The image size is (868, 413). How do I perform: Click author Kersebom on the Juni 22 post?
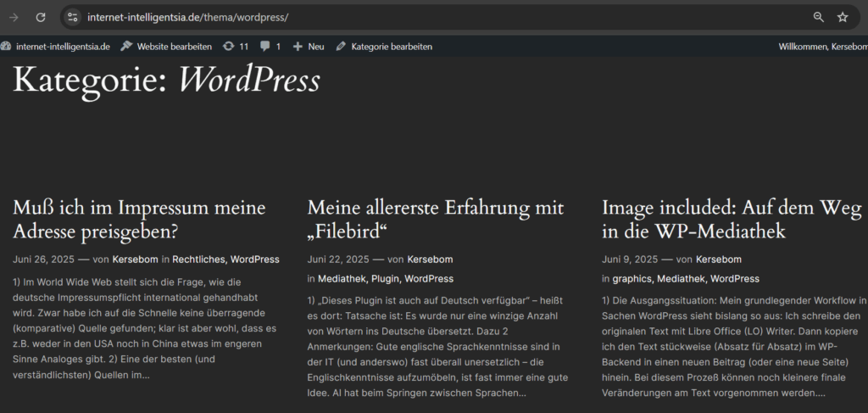click(x=430, y=260)
